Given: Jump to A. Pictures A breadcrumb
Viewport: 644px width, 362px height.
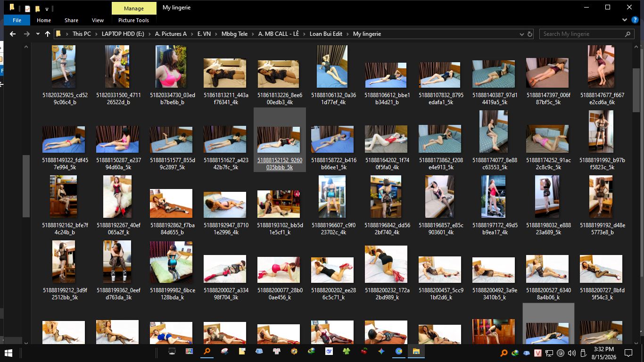Looking at the screenshot, I should click(x=171, y=34).
